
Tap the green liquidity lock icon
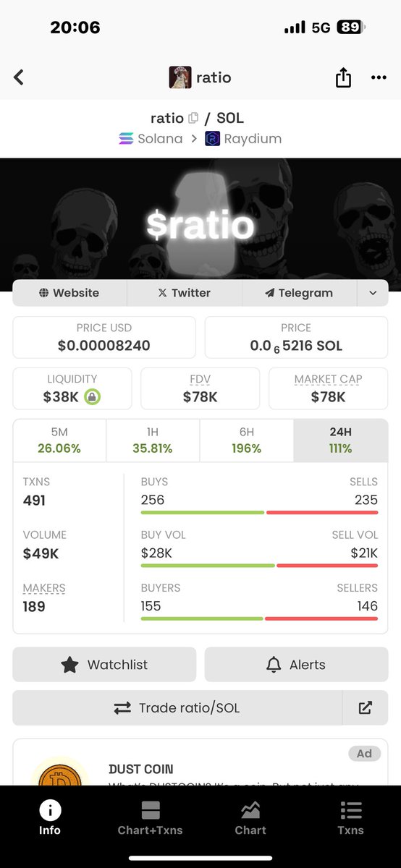coord(92,396)
